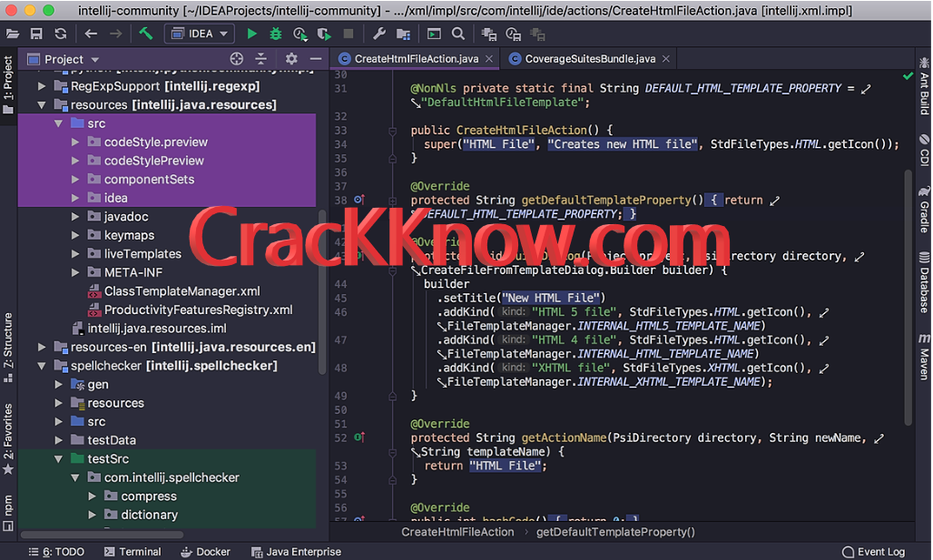
Task: Select intellij.java.resources.iml file
Action: click(156, 329)
